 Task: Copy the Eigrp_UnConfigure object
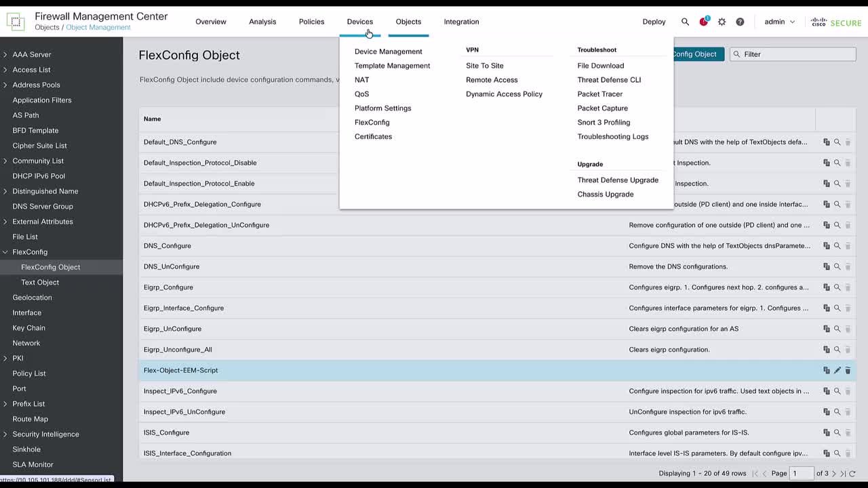click(827, 329)
